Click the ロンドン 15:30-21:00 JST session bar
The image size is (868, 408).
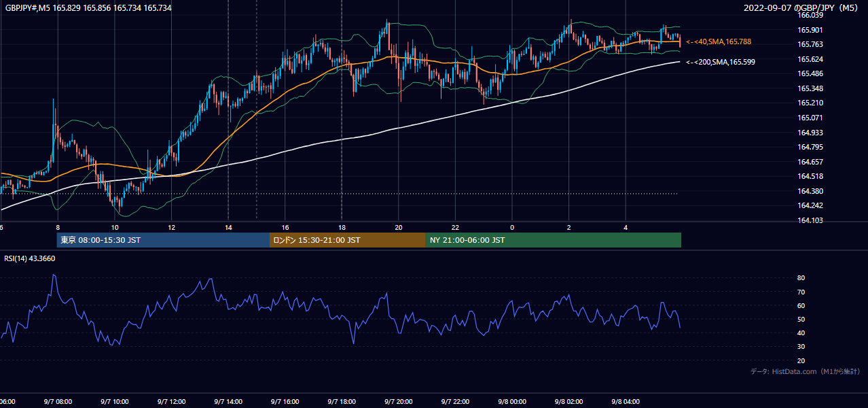(x=348, y=240)
